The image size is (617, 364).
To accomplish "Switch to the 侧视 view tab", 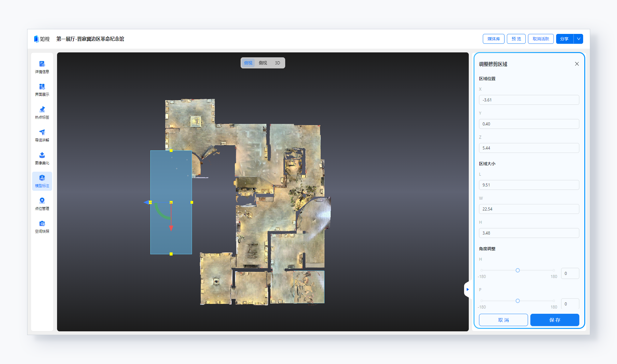I will point(263,63).
